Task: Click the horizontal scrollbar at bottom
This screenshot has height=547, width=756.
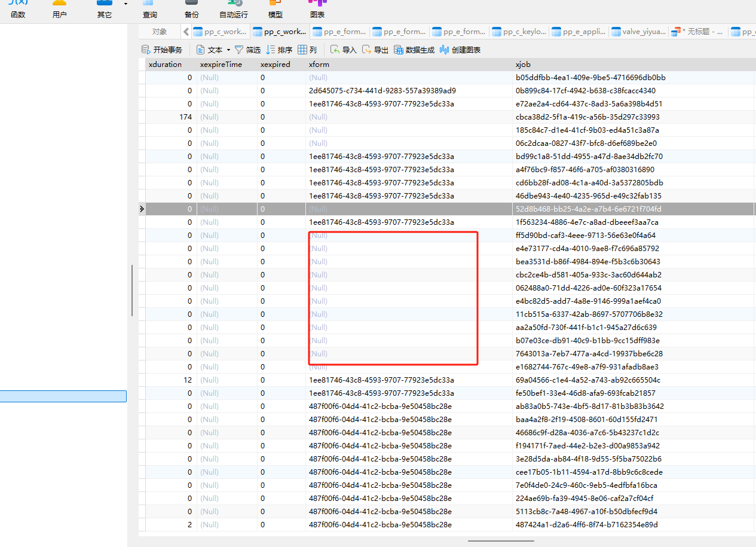Action: click(x=500, y=541)
